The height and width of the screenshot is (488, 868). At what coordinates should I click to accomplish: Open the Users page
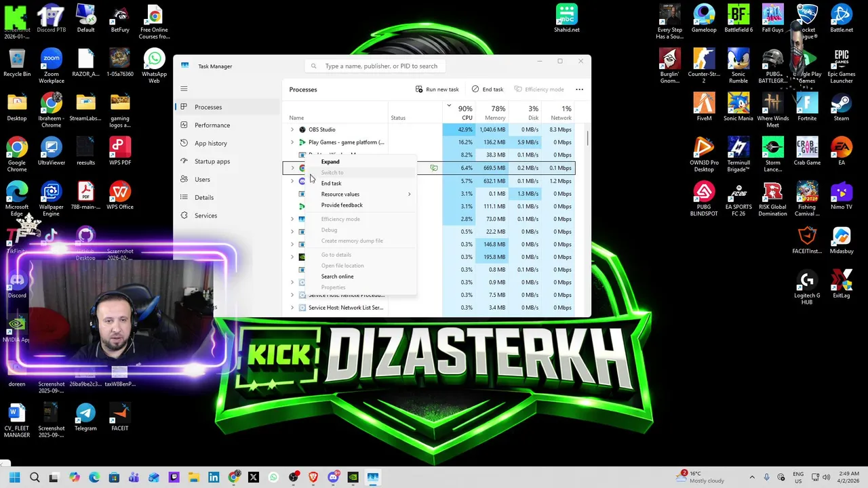[x=227, y=180]
